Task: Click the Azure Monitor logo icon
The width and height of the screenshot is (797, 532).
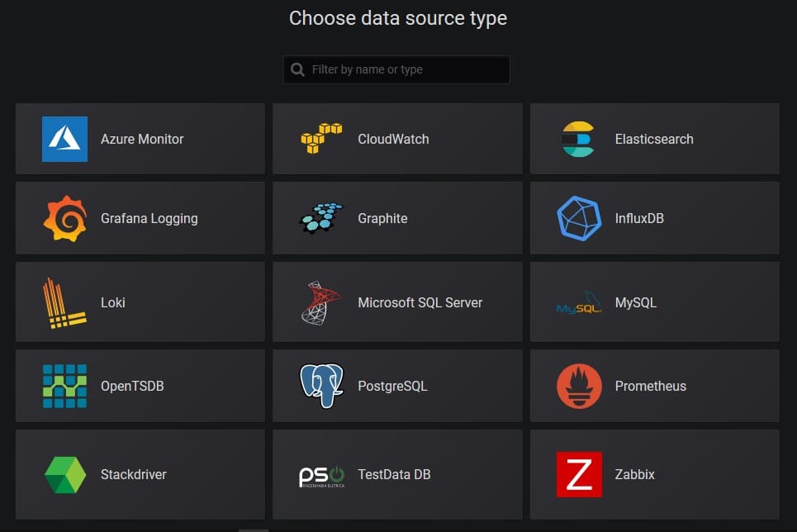Action: click(x=64, y=139)
